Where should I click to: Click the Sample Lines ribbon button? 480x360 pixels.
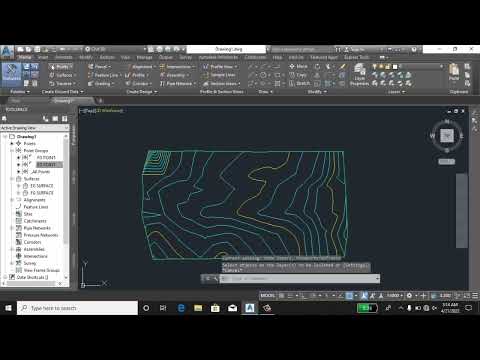pos(219,75)
